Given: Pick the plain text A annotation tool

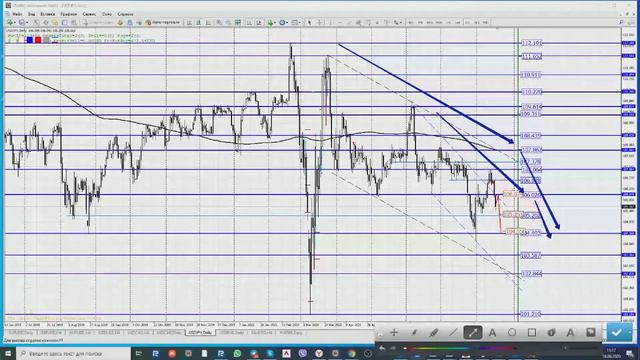Looking at the screenshot, I should point(492,333).
